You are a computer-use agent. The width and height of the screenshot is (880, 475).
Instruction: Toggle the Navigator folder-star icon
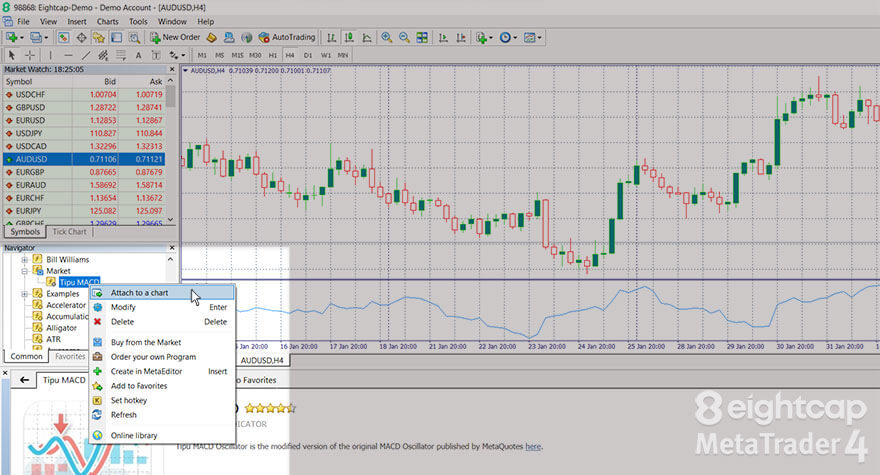coord(99,38)
